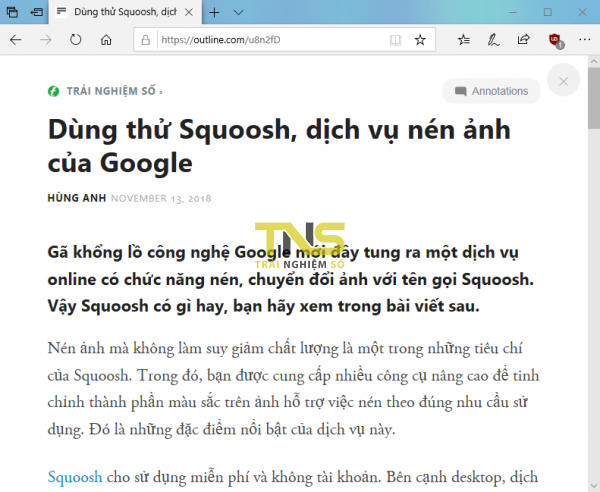Screen dimensions: 600x492
Task: Open Settings and more menu
Action: tap(584, 40)
